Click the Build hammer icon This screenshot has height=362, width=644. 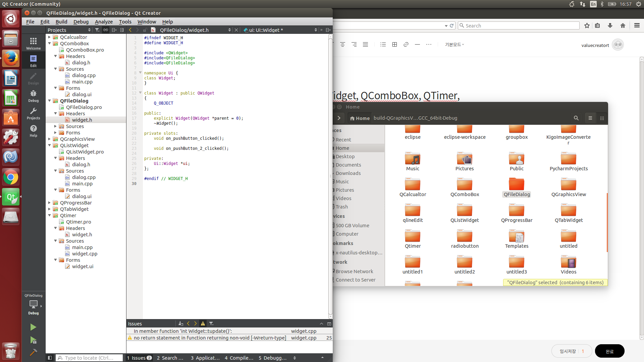tap(33, 352)
